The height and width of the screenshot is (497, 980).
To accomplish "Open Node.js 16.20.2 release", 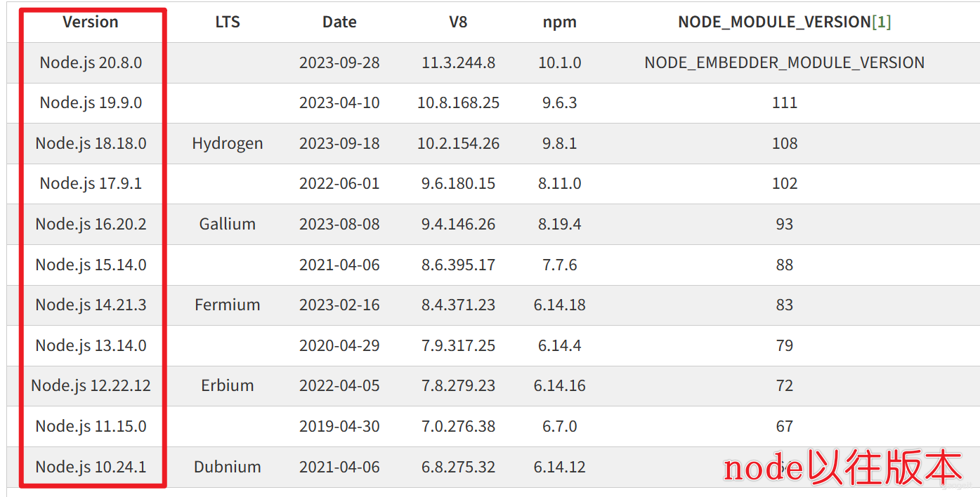I will coord(91,224).
